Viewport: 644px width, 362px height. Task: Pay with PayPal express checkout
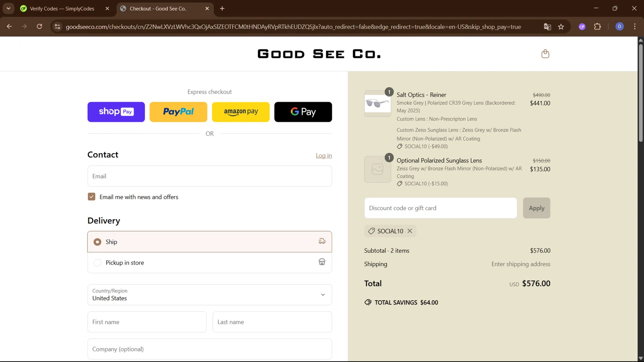pyautogui.click(x=178, y=112)
